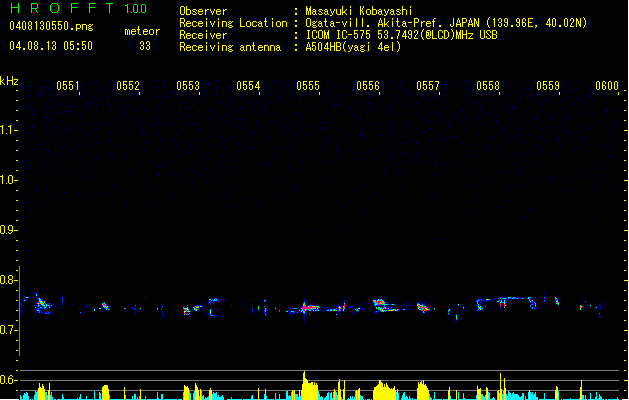This screenshot has width=629, height=400.
Task: Click the echo just before 0557
Action: pyautogui.click(x=423, y=308)
